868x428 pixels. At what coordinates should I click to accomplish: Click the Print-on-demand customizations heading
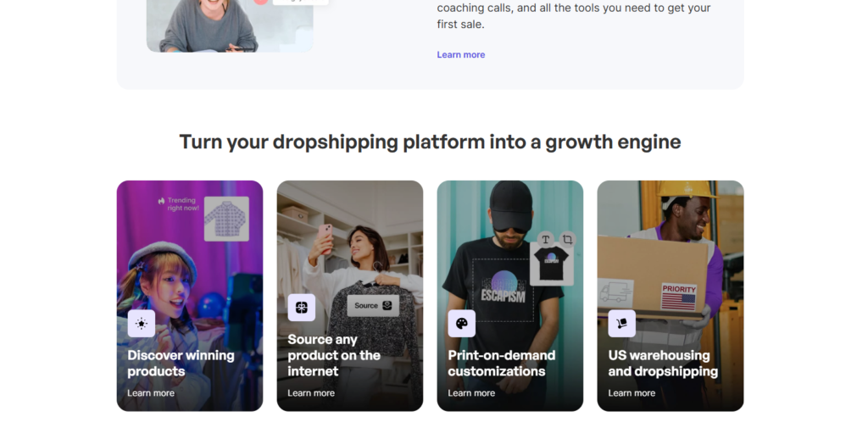click(x=502, y=363)
